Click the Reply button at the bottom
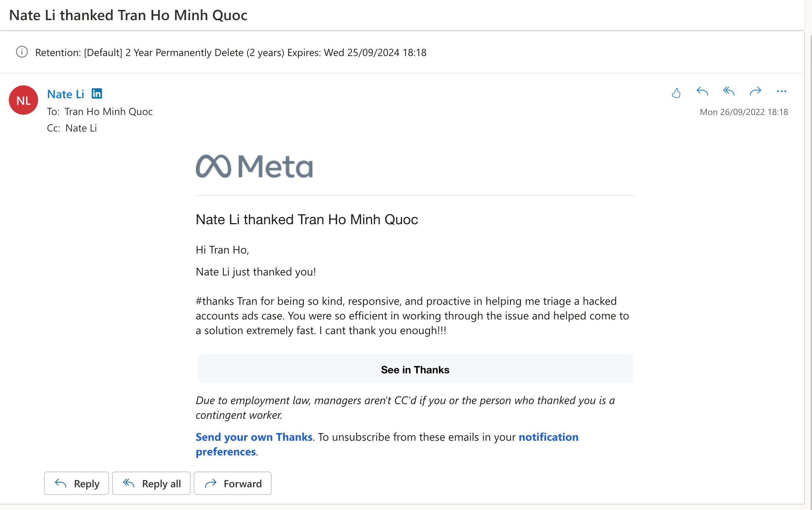This screenshot has height=510, width=812. (x=76, y=483)
